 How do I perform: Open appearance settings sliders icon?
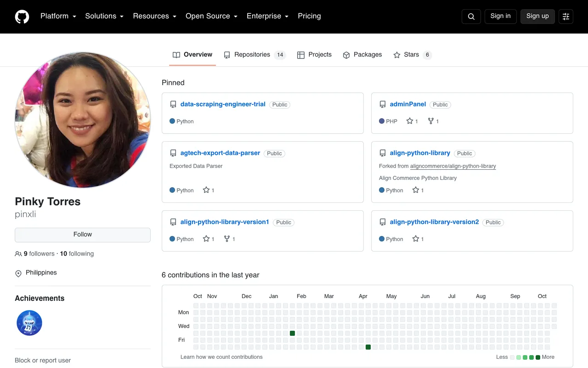coord(566,17)
